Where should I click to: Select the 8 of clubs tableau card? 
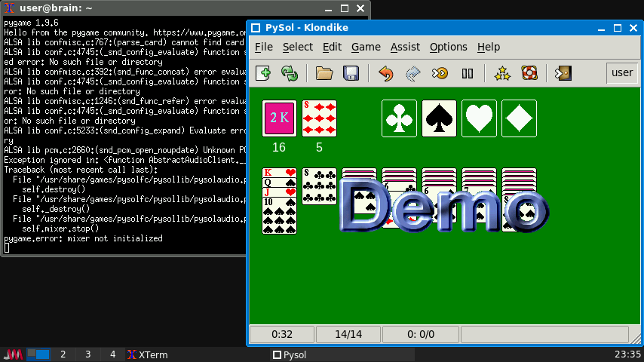[319, 186]
